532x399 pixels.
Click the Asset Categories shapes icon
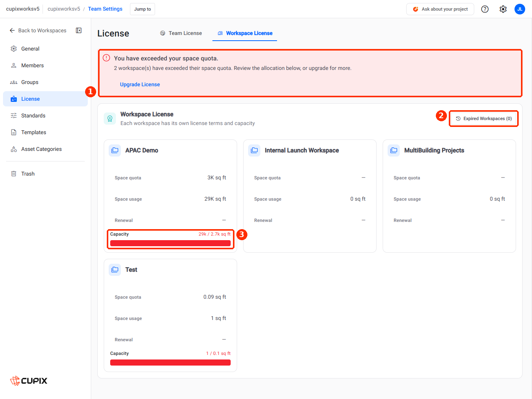click(x=14, y=149)
